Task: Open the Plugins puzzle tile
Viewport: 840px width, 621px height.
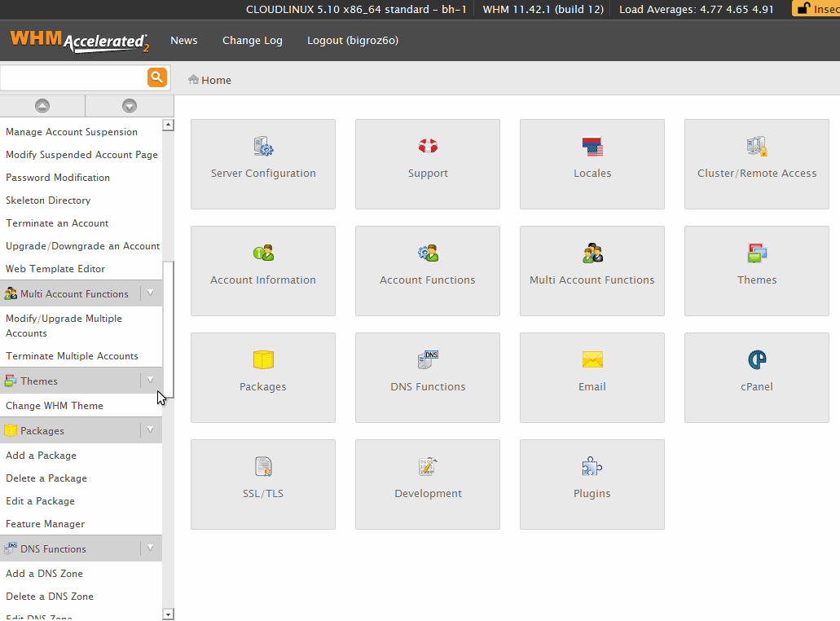Action: (592, 484)
